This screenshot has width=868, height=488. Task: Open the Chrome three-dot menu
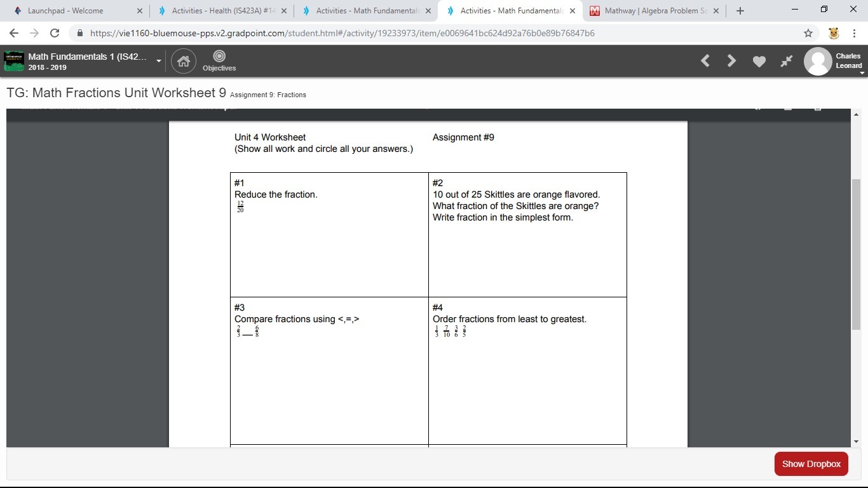[854, 33]
